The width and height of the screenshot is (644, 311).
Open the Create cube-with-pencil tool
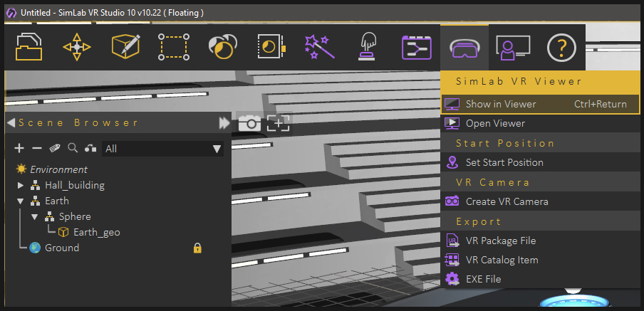point(125,46)
